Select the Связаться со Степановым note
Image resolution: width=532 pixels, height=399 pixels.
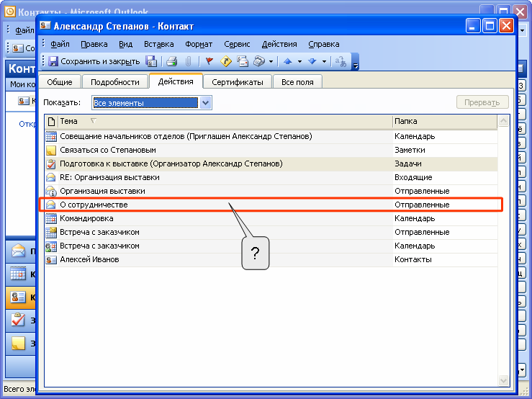[271, 150]
